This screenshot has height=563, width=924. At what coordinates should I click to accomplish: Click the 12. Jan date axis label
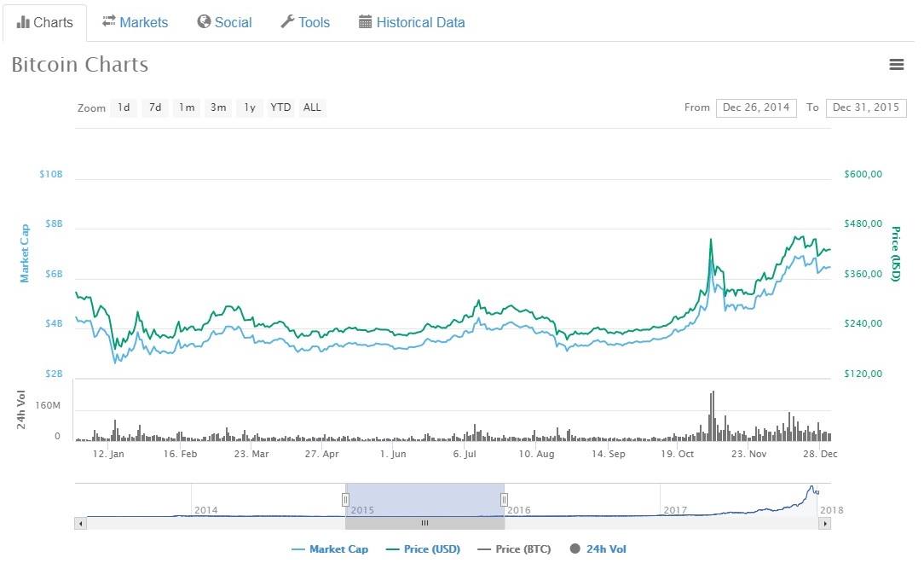coord(108,454)
